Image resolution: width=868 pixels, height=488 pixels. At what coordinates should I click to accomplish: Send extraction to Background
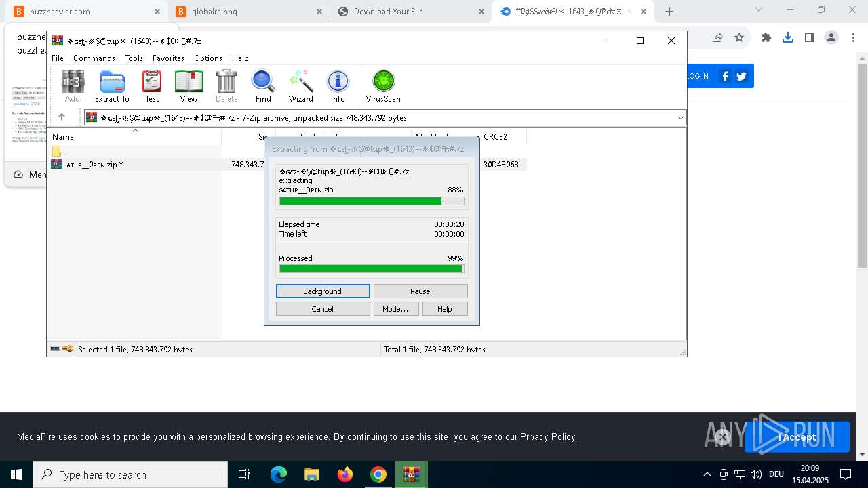pyautogui.click(x=323, y=291)
